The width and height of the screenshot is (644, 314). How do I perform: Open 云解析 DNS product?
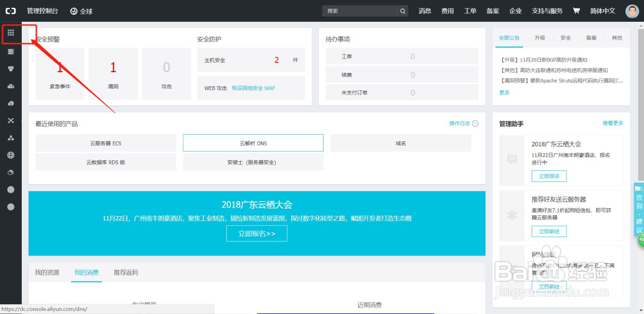(253, 143)
